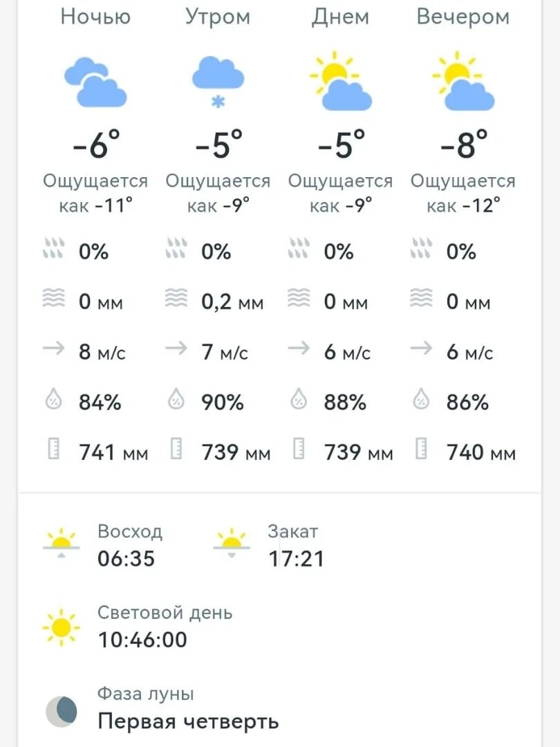Click the precipitation icon next to 0,2 мм

[x=176, y=297]
